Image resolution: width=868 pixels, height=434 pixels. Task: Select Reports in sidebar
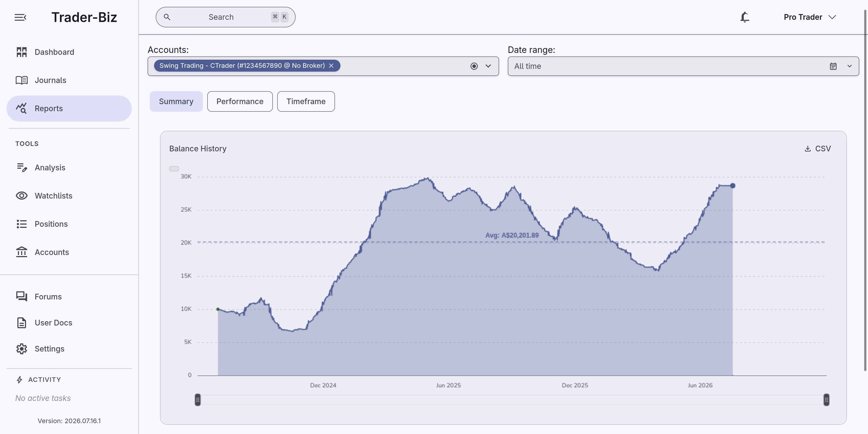pyautogui.click(x=69, y=108)
